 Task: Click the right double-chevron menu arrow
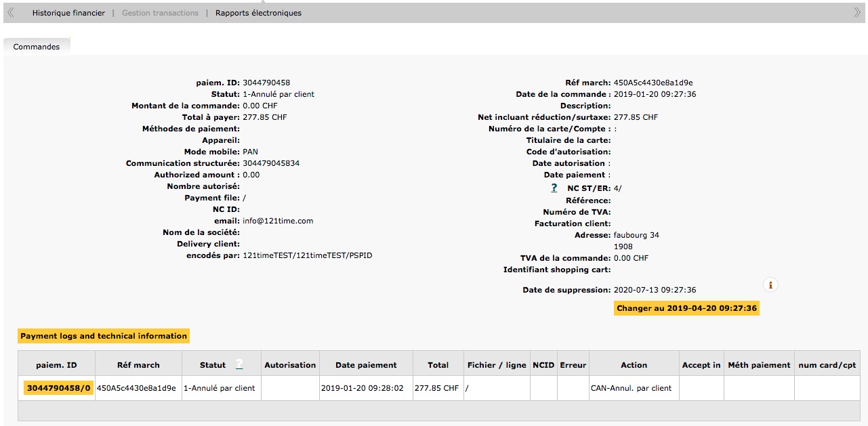point(857,13)
